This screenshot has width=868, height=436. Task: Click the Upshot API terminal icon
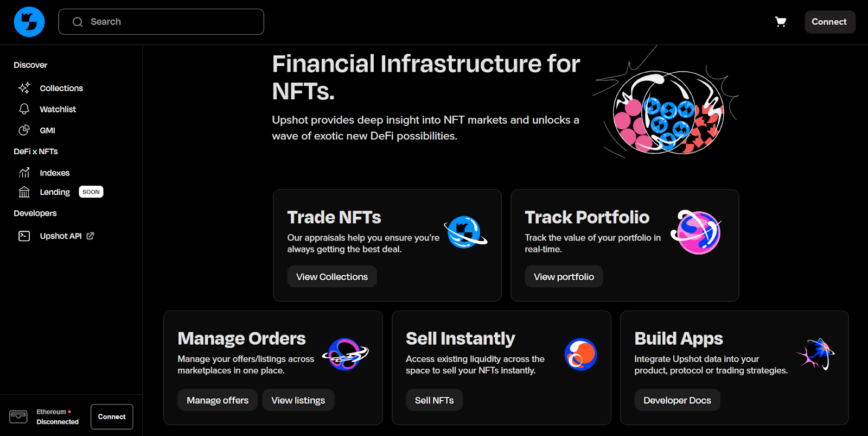click(x=24, y=236)
